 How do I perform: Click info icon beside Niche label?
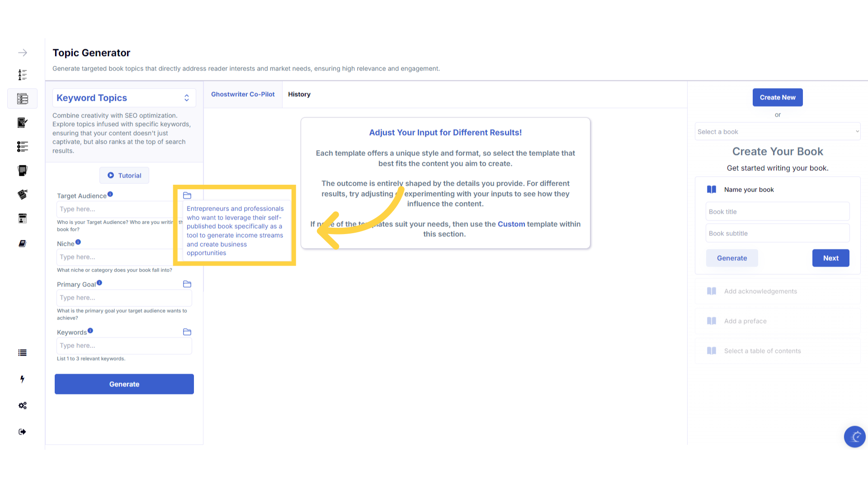click(78, 242)
